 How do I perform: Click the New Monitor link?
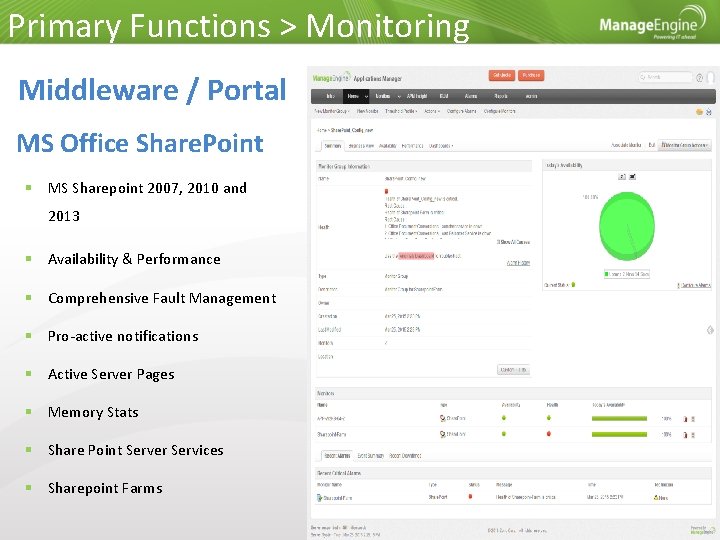pos(367,111)
